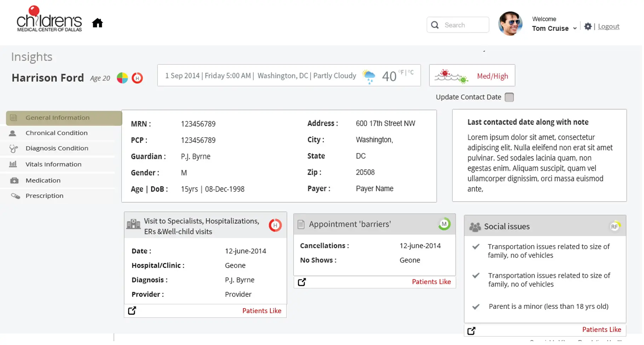Switch temperature unit to °F
The image size is (644, 345).
(x=401, y=72)
